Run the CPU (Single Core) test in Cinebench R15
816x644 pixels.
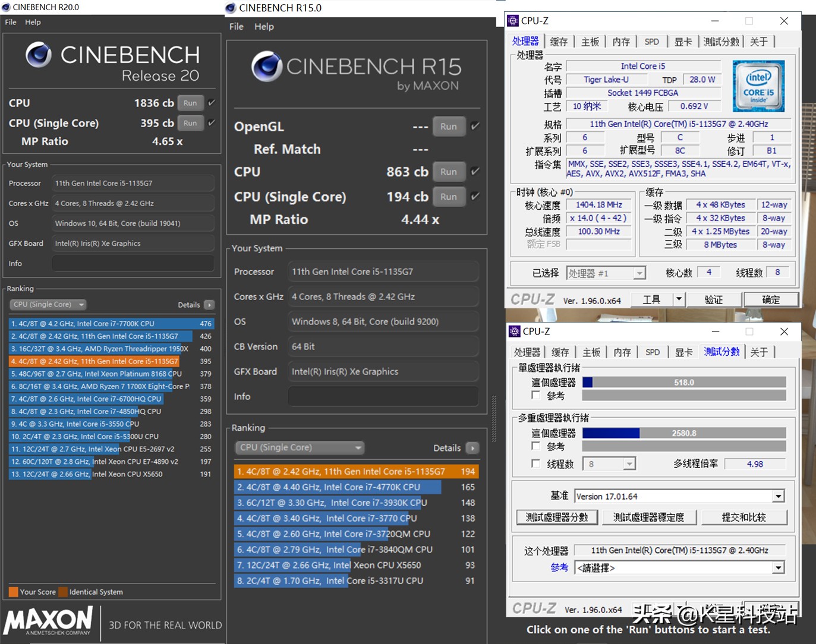(449, 197)
